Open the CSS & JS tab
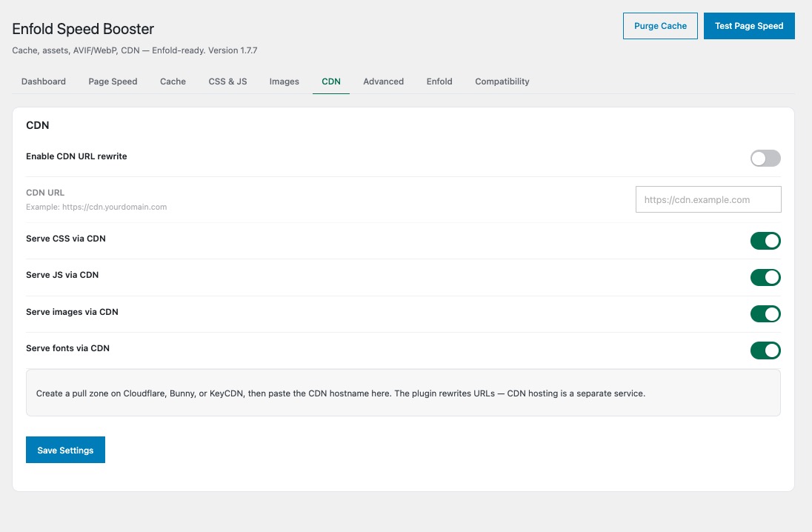 point(228,82)
